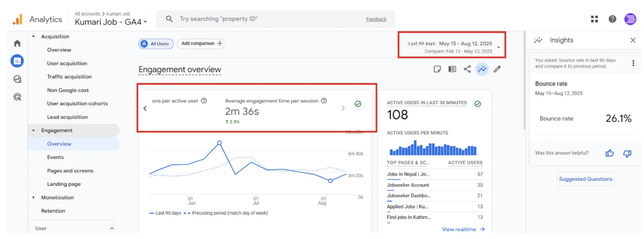This screenshot has width=644, height=239.
Task: Click the chart peak data point marker
Action: tap(219, 143)
